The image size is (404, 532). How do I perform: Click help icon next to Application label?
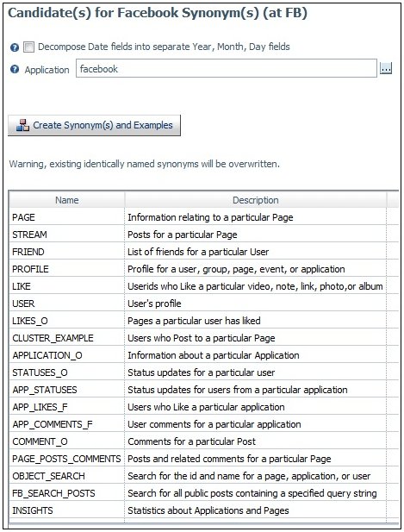point(15,70)
